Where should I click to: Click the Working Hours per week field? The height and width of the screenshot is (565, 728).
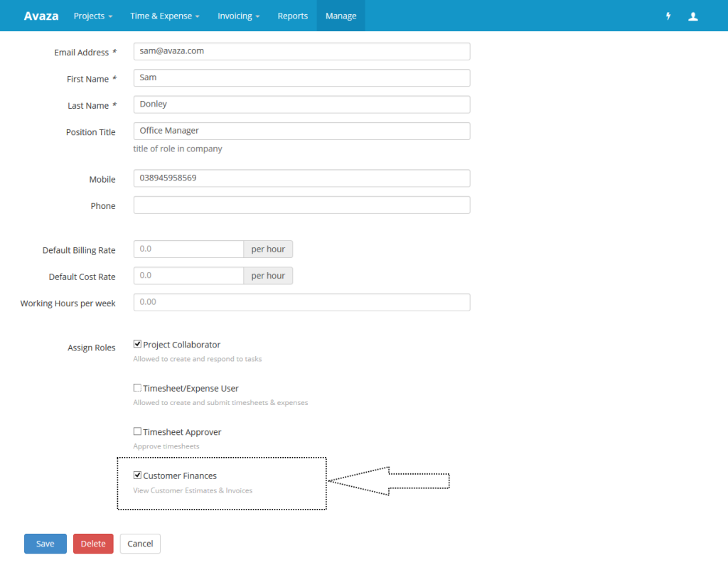pos(301,302)
